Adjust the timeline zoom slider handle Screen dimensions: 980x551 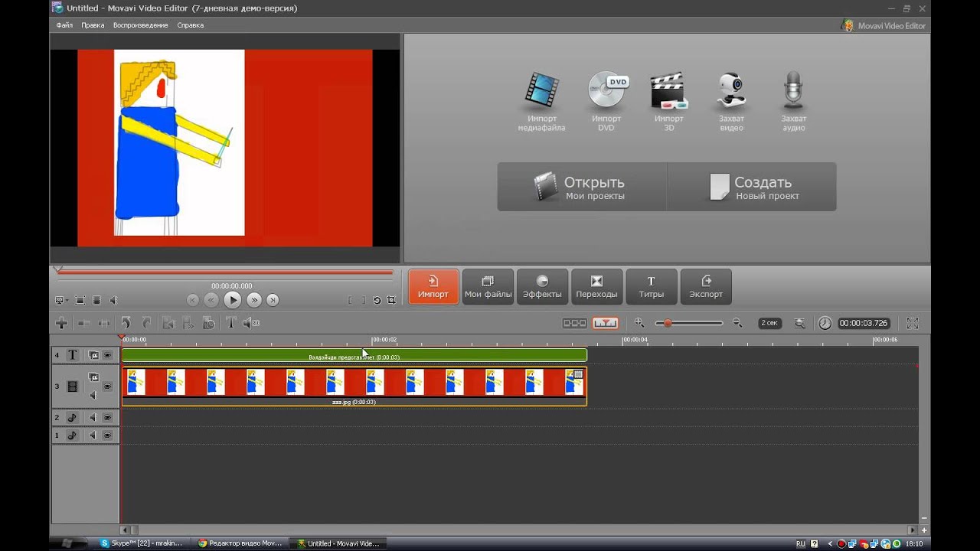coord(668,324)
